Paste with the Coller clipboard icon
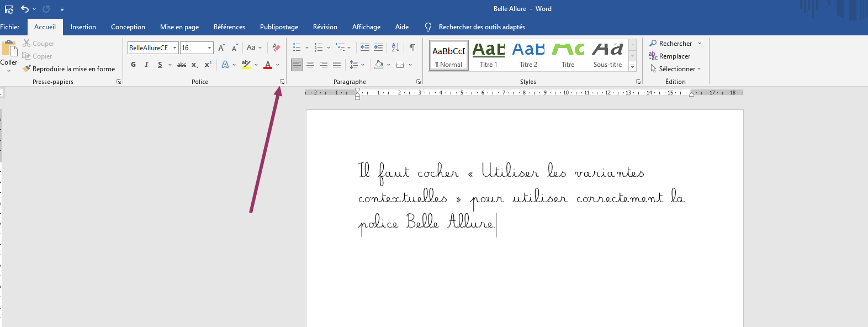The image size is (868, 327). [x=9, y=49]
